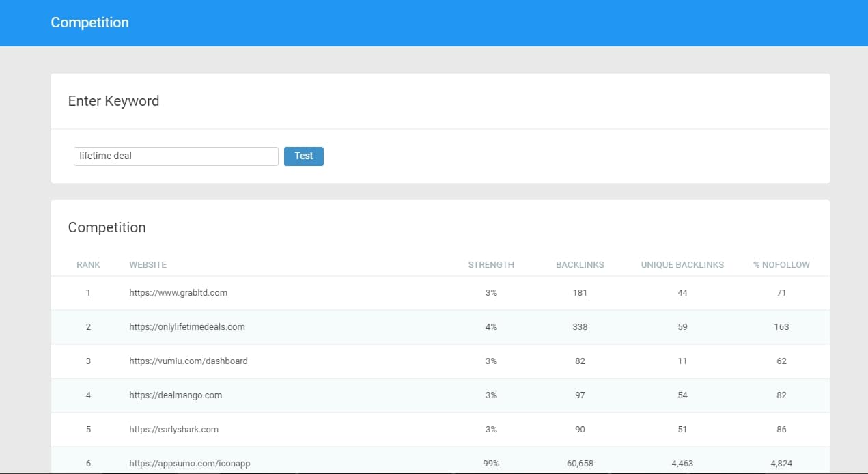Focus the keyword input field

tap(176, 156)
